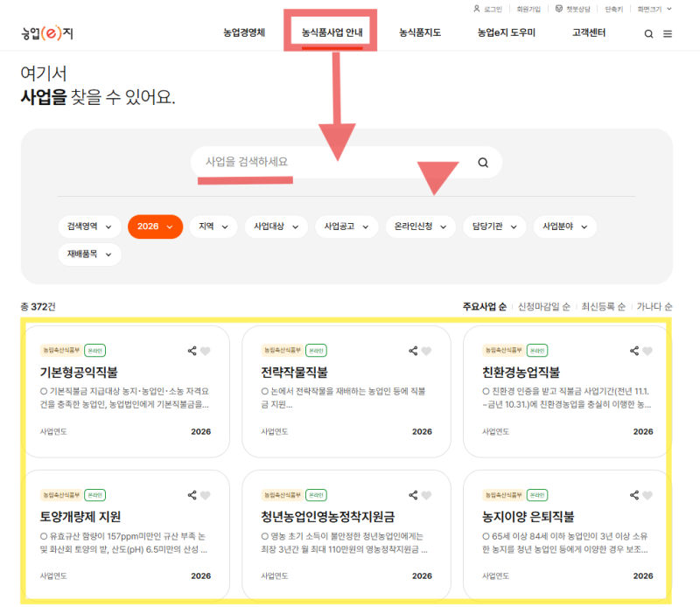
Task: Click the search magnifier in the 사업 search box
Action: [x=483, y=163]
